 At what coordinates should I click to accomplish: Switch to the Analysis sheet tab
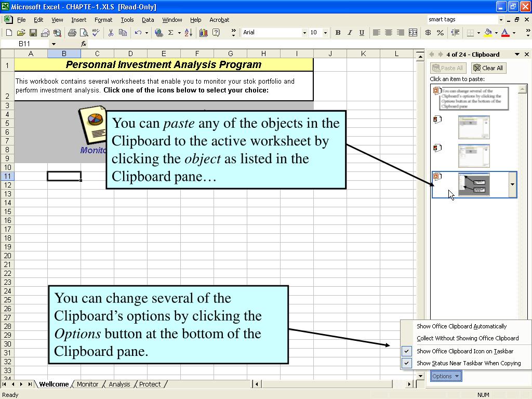(119, 384)
